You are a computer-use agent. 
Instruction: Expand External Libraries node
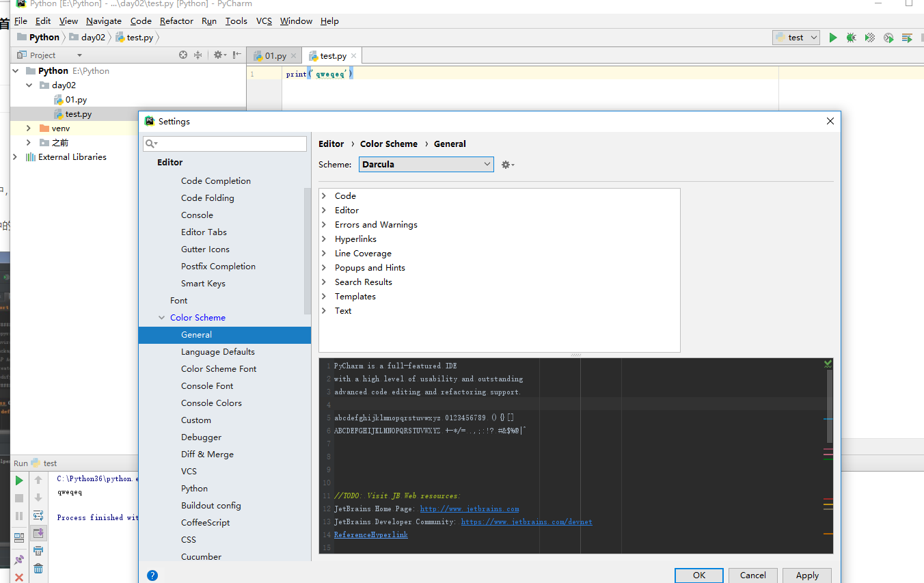click(16, 157)
